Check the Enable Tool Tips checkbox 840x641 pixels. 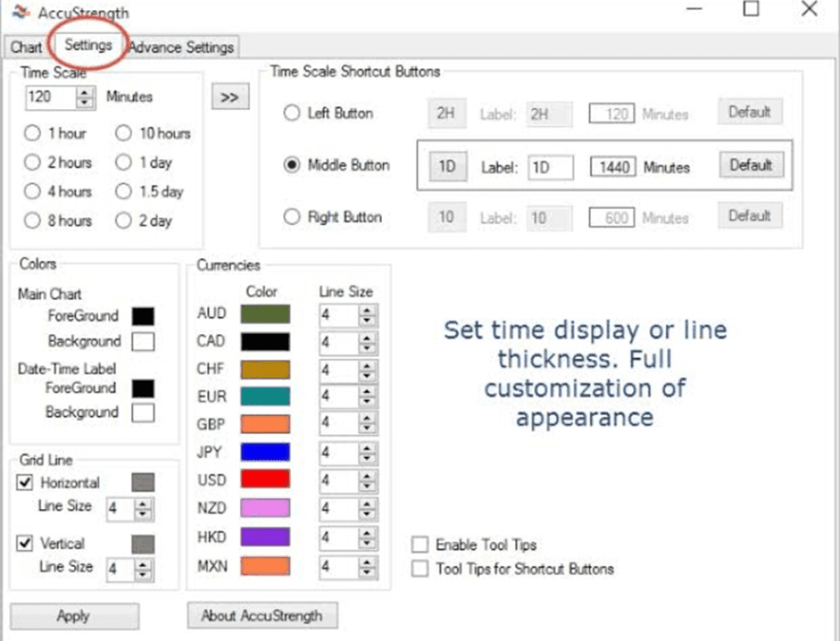[x=420, y=544]
